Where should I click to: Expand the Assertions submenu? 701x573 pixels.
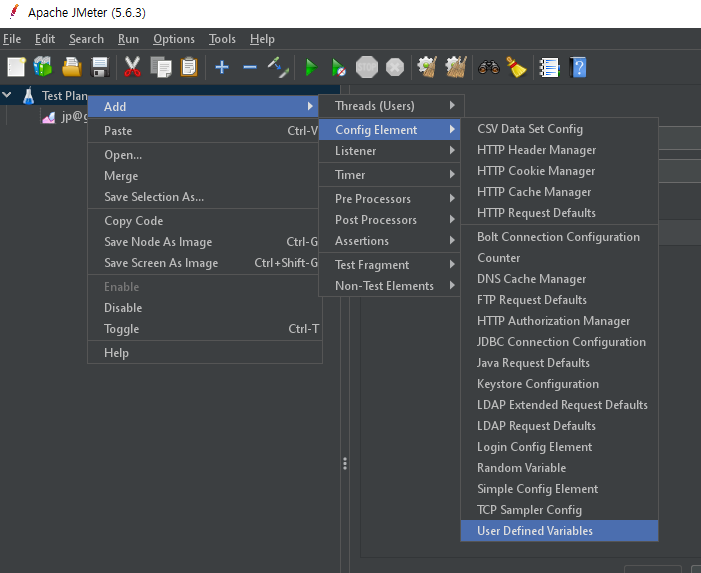[390, 241]
